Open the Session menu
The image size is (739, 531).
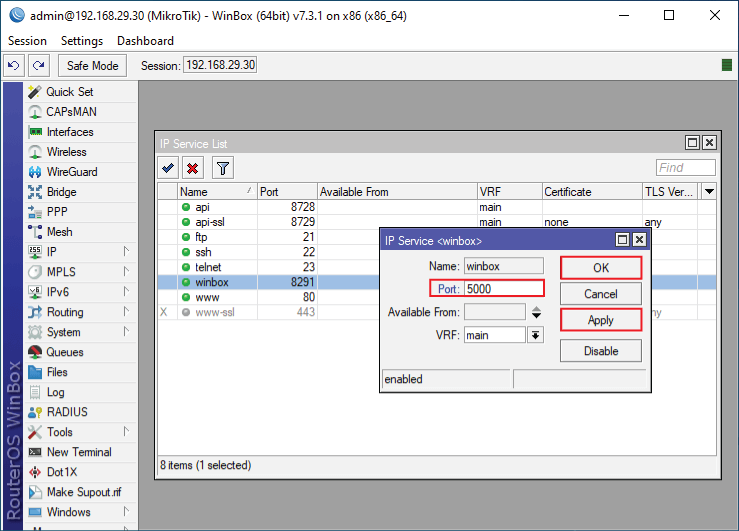27,41
